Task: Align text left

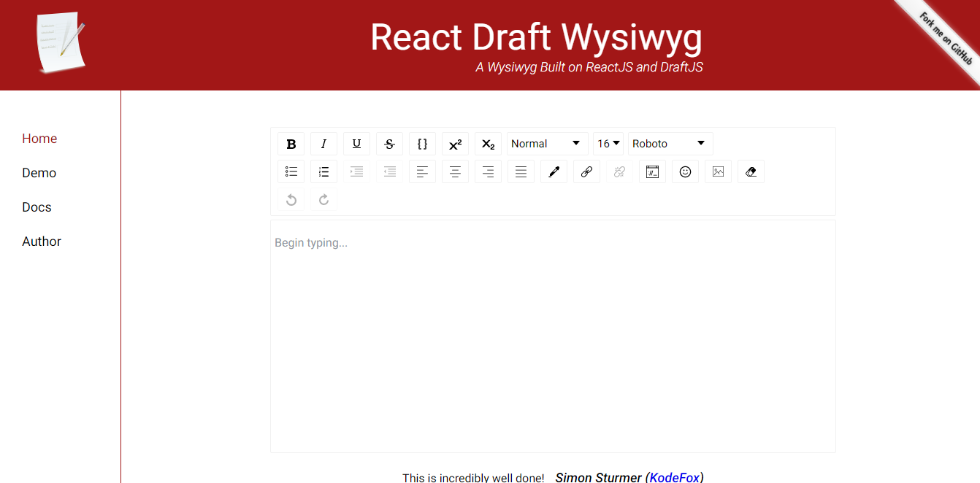Action: pos(422,171)
